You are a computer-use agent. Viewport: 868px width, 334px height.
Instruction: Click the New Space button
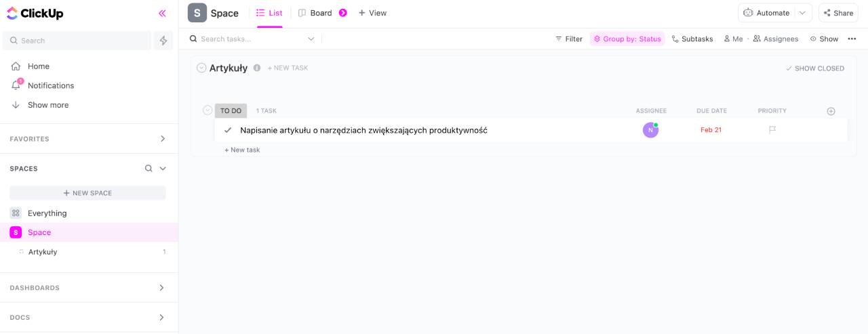87,193
